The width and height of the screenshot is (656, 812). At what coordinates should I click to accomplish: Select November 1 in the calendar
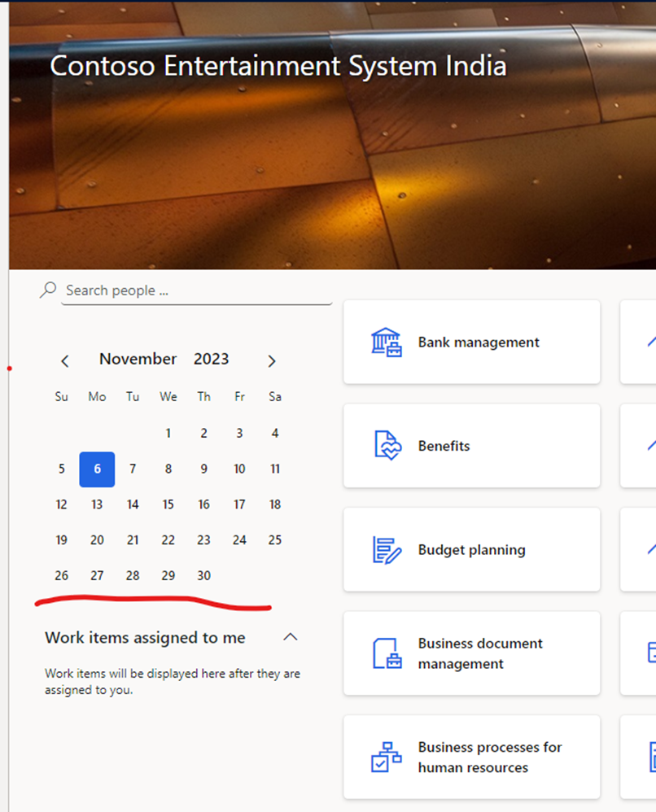pyautogui.click(x=168, y=434)
